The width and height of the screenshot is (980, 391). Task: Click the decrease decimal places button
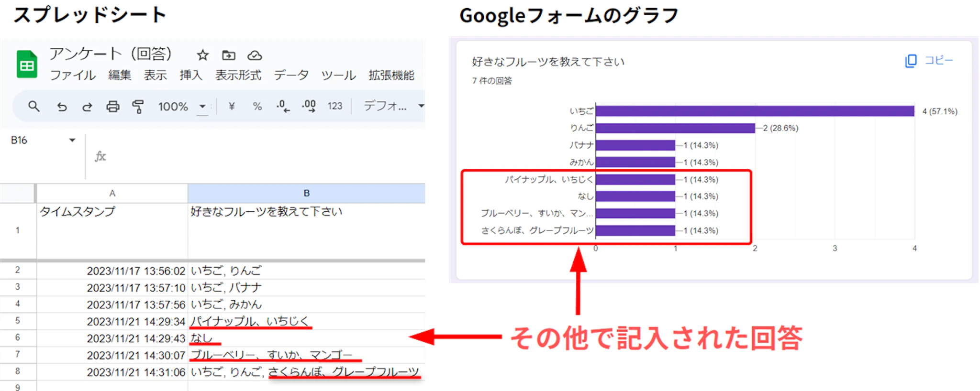pyautogui.click(x=283, y=106)
